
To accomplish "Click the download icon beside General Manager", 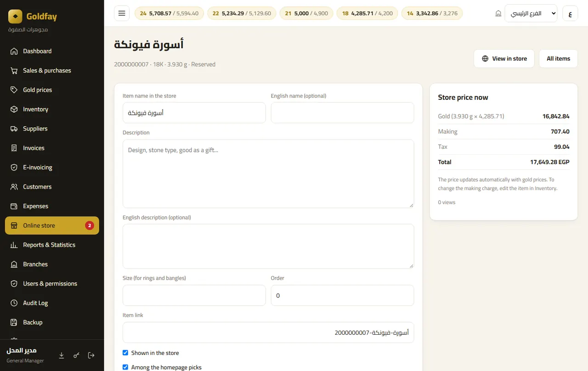I will 62,355.
